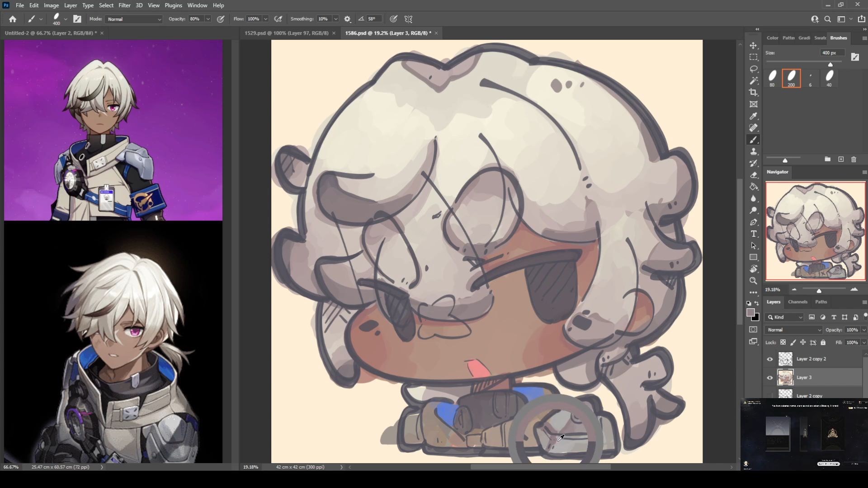Hide Layer 3 visibility eye
This screenshot has width=868, height=488.
point(770,378)
